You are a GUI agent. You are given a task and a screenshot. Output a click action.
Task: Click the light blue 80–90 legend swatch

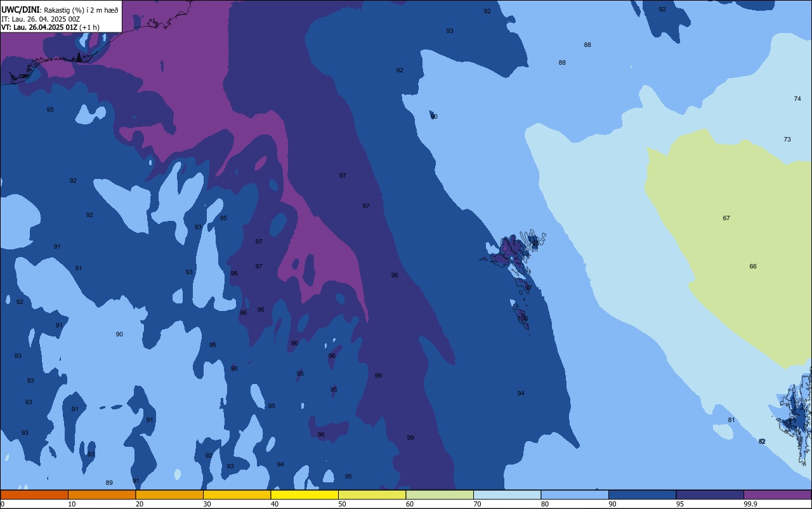pyautogui.click(x=575, y=494)
